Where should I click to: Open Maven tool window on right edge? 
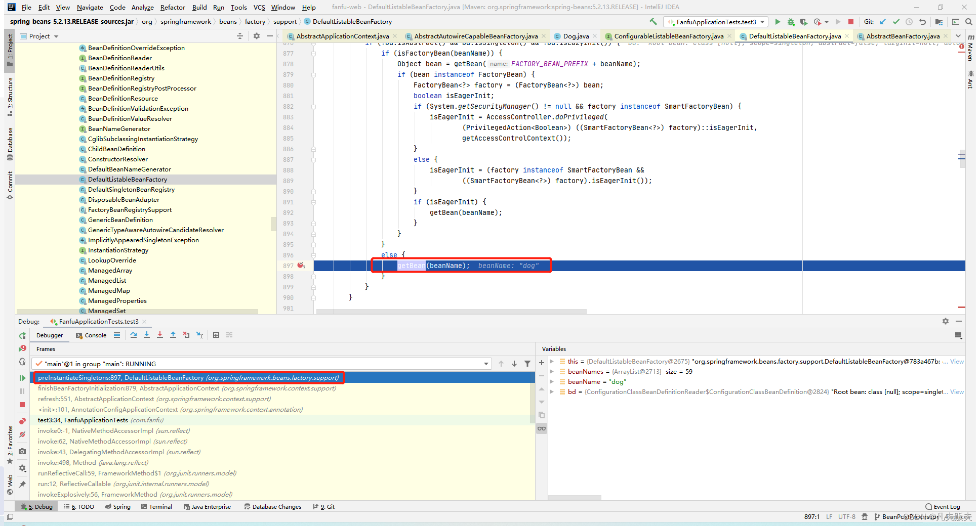point(970,48)
